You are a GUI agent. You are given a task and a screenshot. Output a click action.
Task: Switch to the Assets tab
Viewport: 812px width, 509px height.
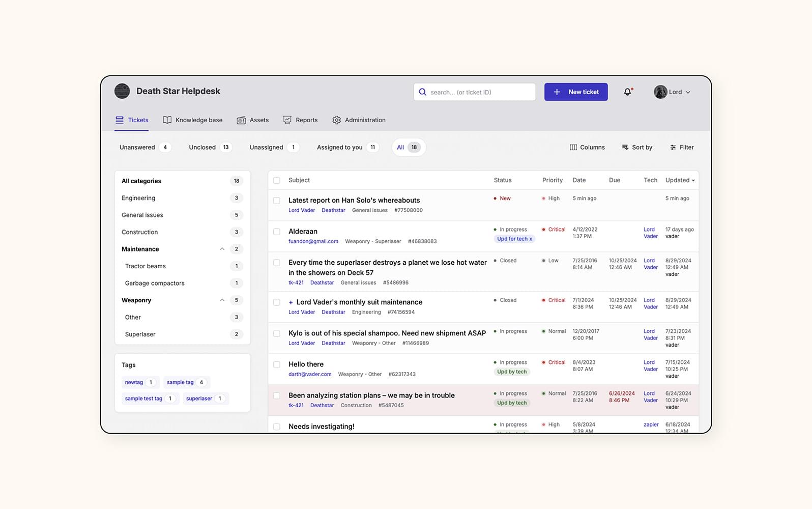253,120
